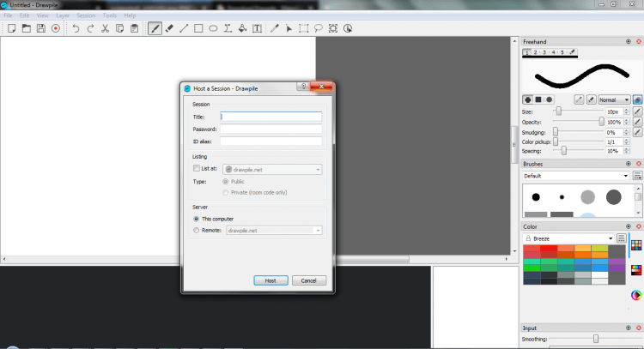Open the Breeze palette dropdown
Screen dimensions: 644x349
click(574, 238)
